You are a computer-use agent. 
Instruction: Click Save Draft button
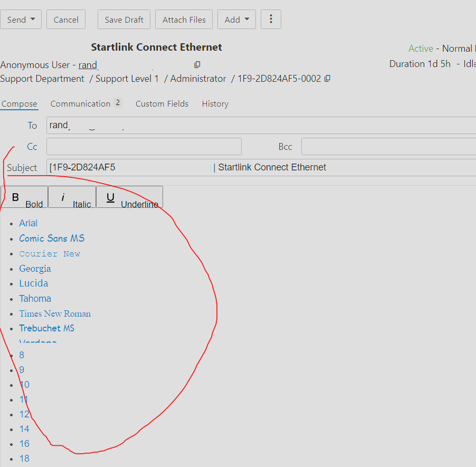(x=124, y=20)
